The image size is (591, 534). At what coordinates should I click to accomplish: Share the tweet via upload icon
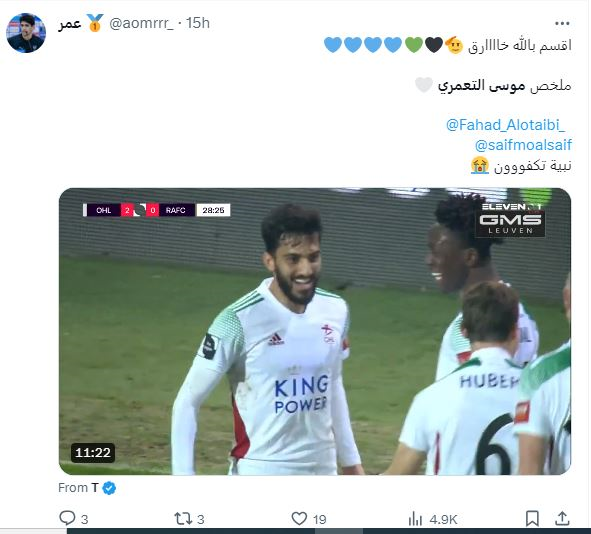pos(562,518)
